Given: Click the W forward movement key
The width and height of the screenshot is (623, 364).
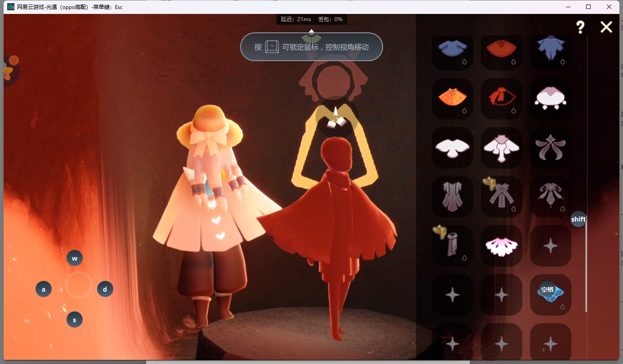Looking at the screenshot, I should (75, 258).
